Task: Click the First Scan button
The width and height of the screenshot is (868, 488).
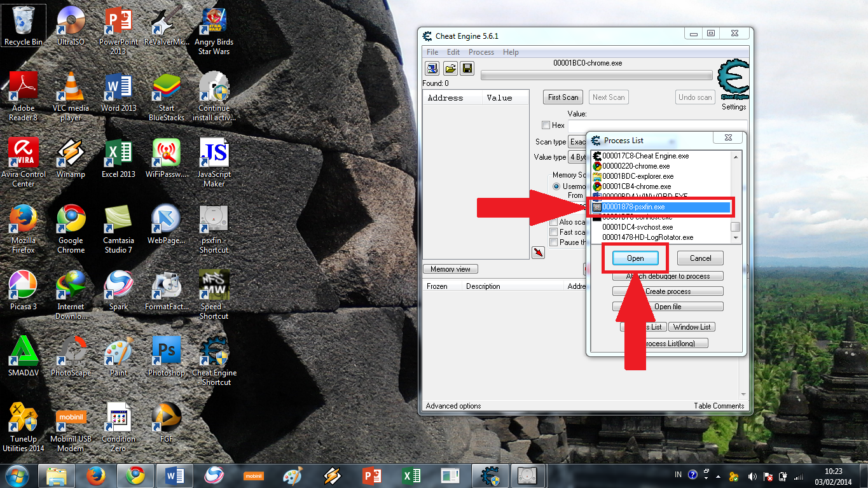Action: [563, 97]
